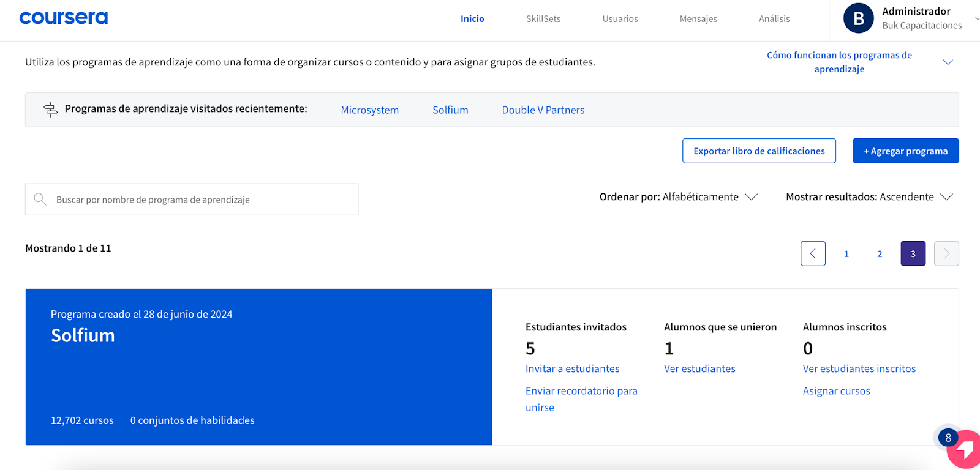Go to previous page arrow
The width and height of the screenshot is (980, 470).
point(813,253)
